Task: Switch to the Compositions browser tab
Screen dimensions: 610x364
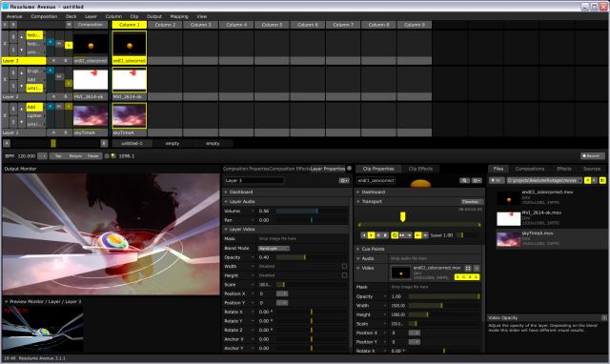Action: [530, 169]
